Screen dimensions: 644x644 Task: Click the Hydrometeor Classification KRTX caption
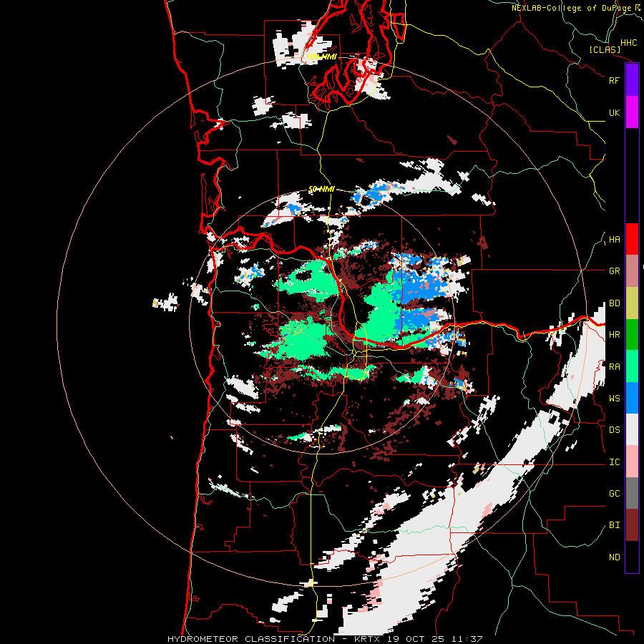pyautogui.click(x=325, y=639)
